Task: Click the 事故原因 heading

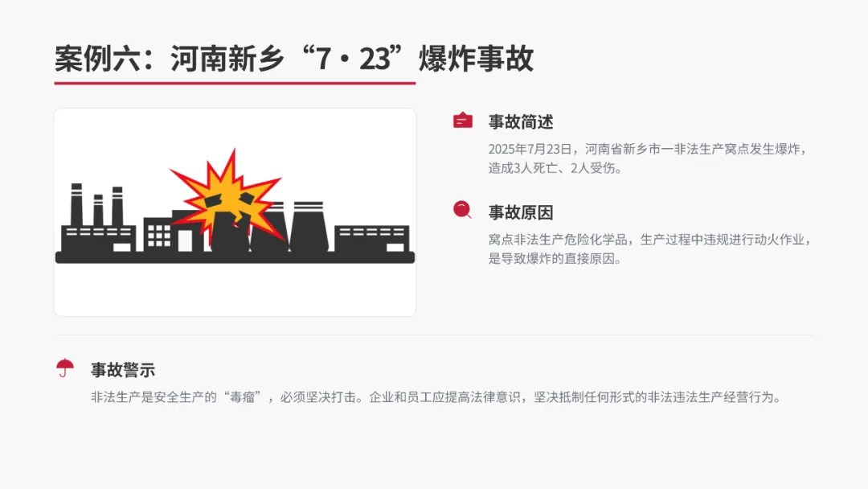Action: click(x=520, y=212)
